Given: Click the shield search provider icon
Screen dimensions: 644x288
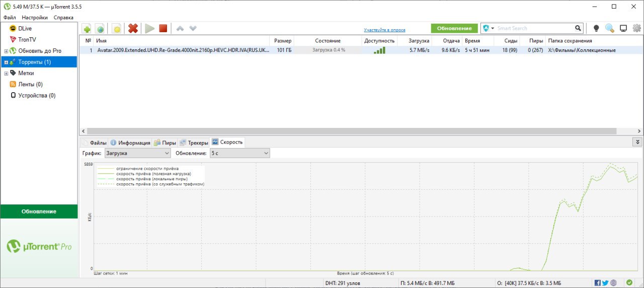Looking at the screenshot, I should tap(486, 28).
